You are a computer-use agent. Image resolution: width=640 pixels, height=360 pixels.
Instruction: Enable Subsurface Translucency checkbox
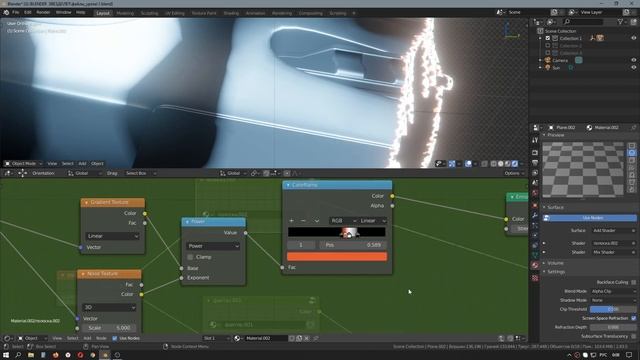633,336
